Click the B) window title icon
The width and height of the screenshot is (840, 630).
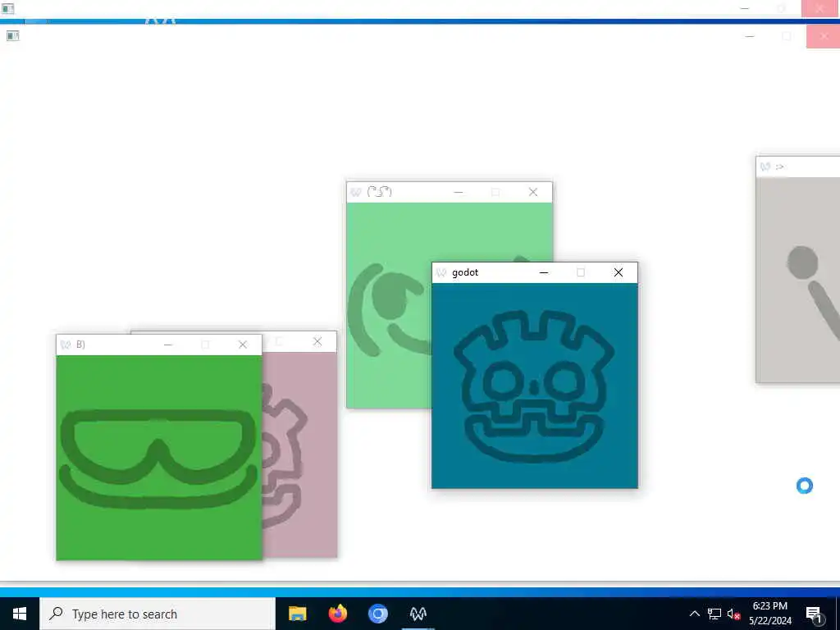point(66,345)
